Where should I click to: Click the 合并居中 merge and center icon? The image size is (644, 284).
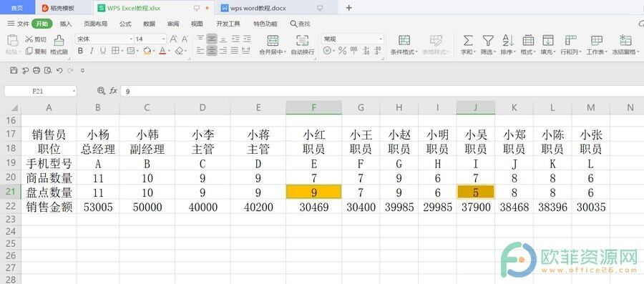[x=273, y=40]
